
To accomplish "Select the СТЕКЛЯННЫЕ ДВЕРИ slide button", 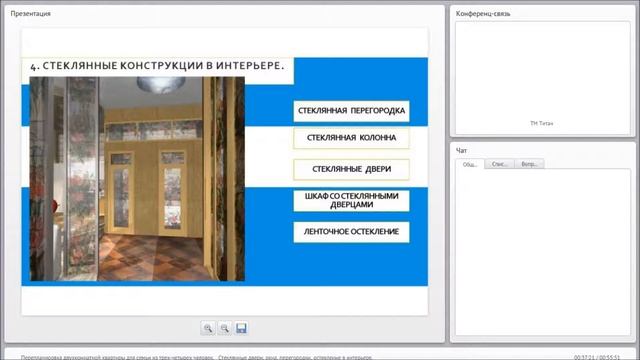I will click(351, 169).
